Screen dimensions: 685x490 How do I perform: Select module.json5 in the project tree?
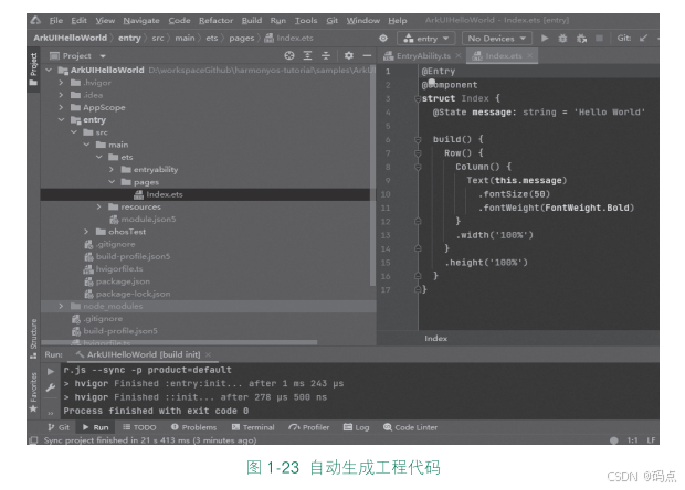pos(149,219)
